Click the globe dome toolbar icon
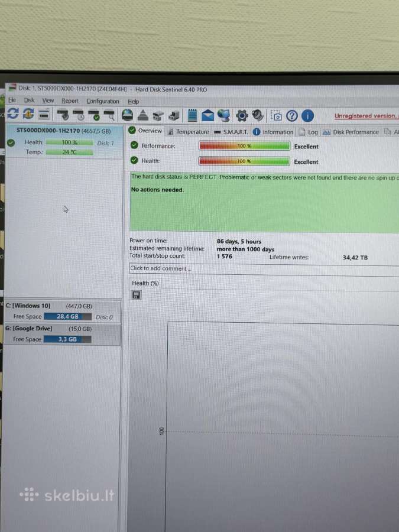The height and width of the screenshot is (532, 399). [x=127, y=115]
